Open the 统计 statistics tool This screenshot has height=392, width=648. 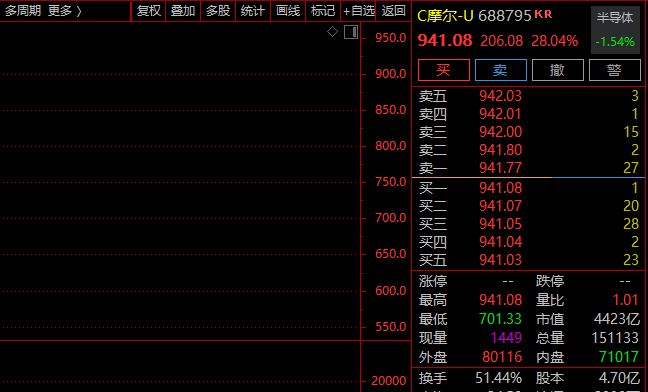pos(253,11)
